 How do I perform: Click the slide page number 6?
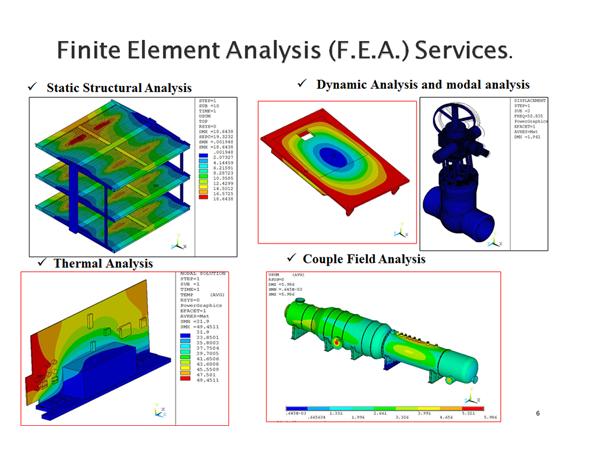tap(537, 411)
